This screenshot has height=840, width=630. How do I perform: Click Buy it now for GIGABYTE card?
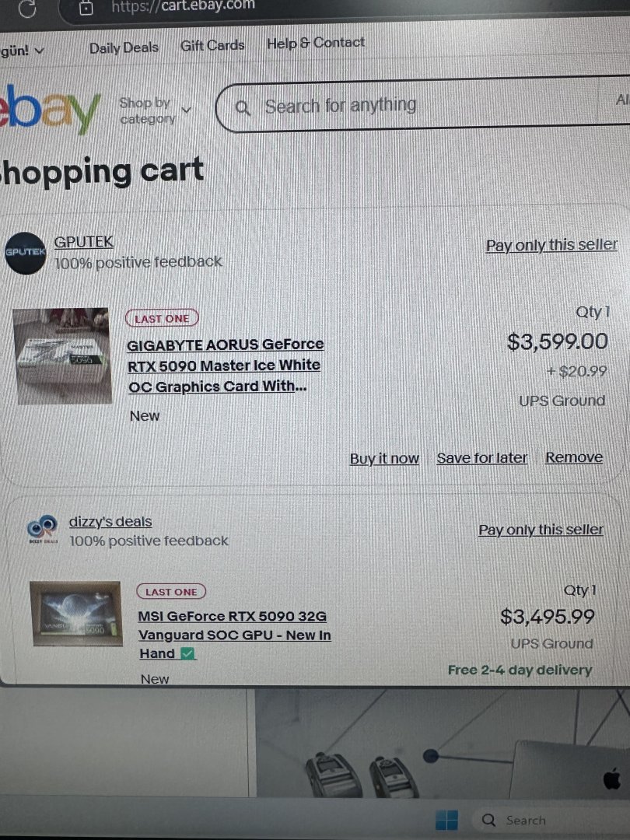point(384,459)
